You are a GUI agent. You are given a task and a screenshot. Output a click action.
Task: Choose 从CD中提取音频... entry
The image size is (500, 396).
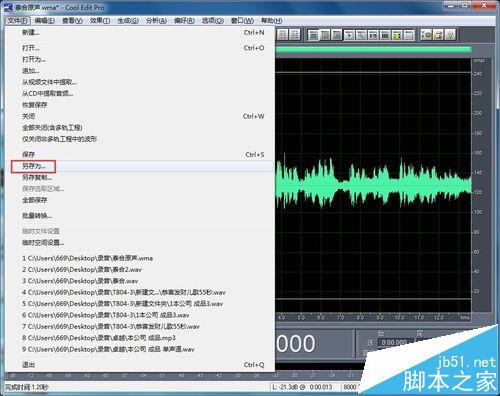point(140,94)
